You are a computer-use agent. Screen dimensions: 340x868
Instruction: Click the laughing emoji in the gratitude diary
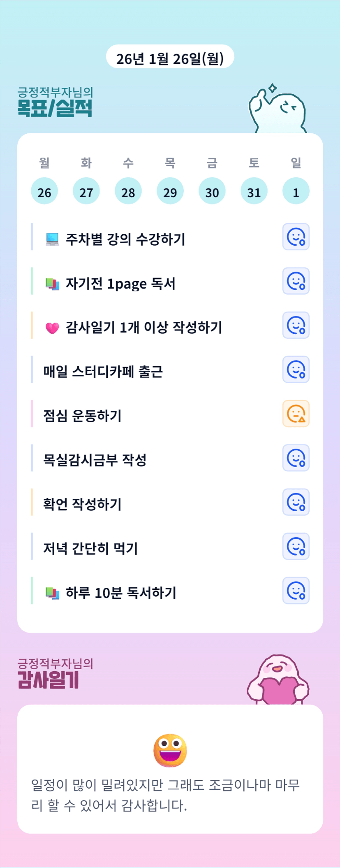(x=170, y=750)
